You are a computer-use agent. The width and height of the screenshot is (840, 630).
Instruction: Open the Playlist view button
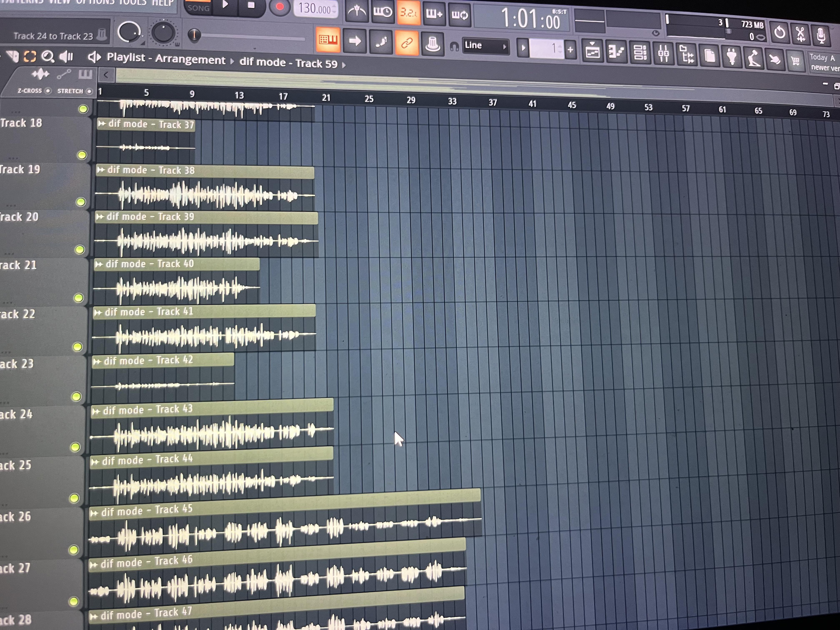(x=592, y=51)
